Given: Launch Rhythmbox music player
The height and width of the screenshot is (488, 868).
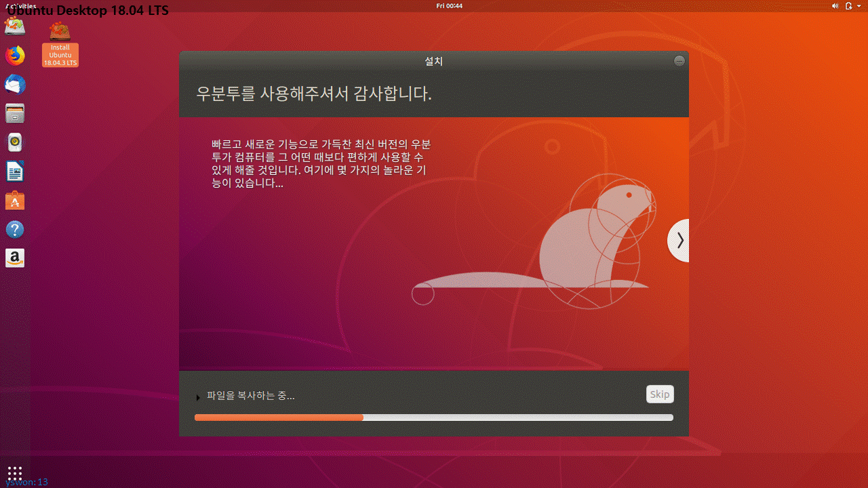Looking at the screenshot, I should (x=15, y=142).
